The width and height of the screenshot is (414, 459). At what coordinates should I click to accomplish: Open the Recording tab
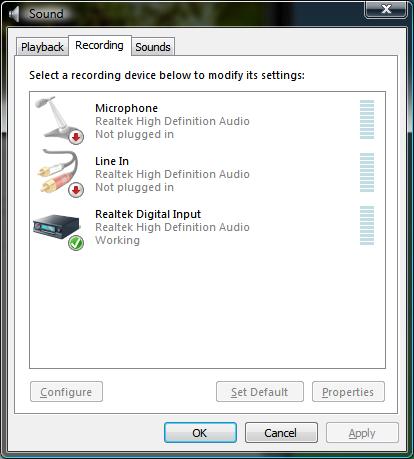coord(100,45)
